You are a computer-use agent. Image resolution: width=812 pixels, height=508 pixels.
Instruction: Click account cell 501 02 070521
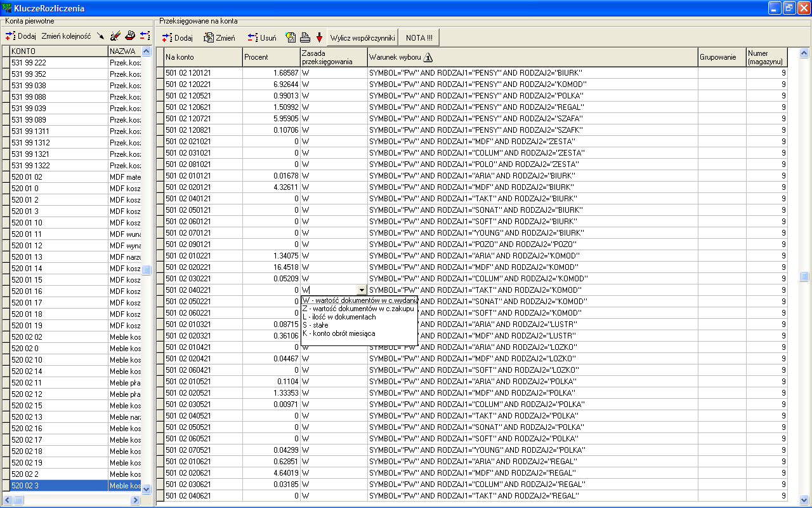point(203,450)
